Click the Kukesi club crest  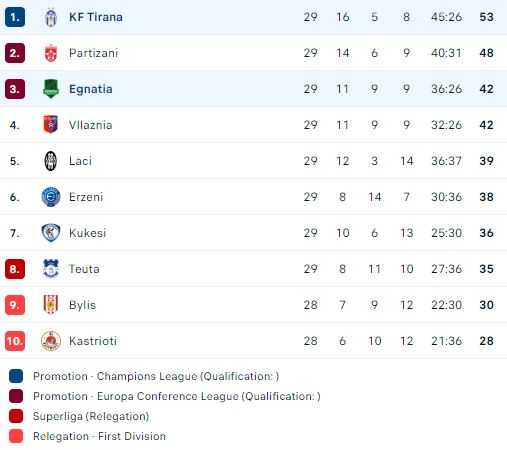click(51, 233)
